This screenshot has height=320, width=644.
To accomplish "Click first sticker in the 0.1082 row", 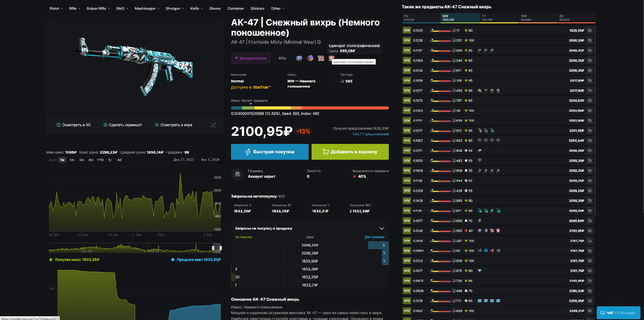I will (x=479, y=141).
